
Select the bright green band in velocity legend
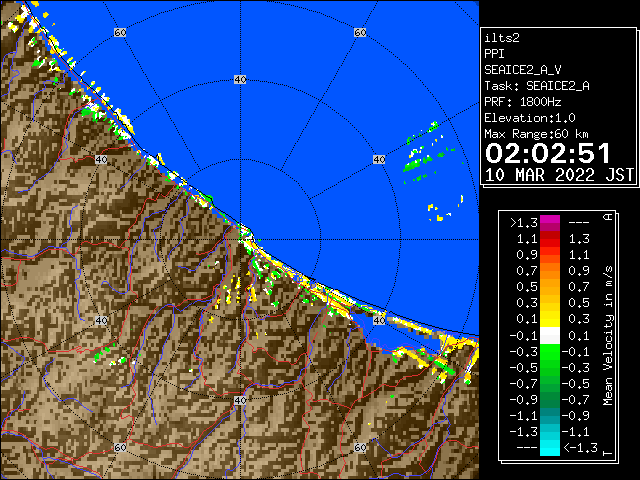[550, 352]
